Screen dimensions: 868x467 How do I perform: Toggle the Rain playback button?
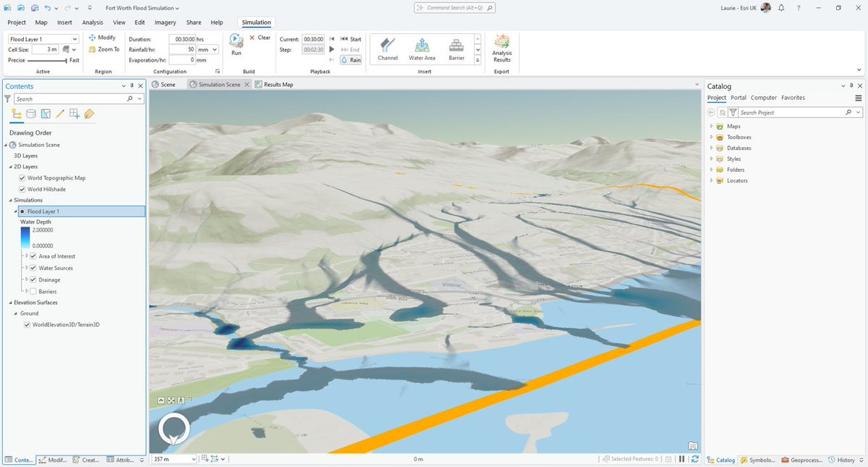[351, 60]
